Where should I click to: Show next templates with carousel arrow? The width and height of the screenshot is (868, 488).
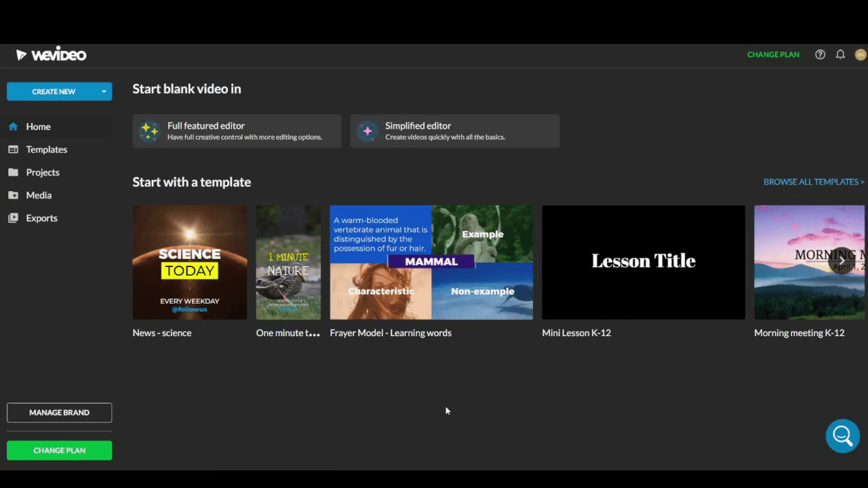(x=842, y=261)
